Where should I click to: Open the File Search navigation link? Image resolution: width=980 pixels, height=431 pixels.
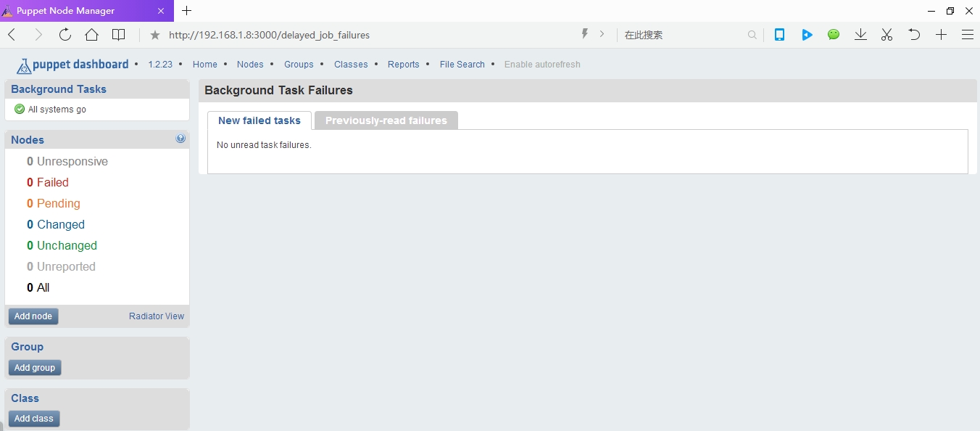462,65
